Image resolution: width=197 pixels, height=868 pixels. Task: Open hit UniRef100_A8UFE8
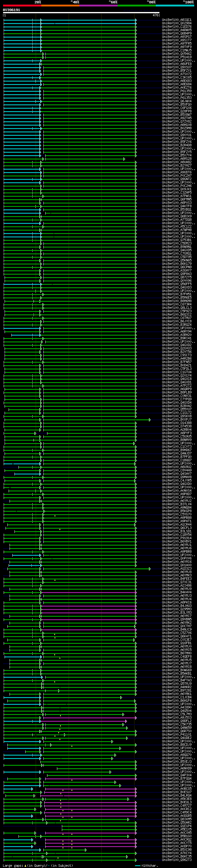click(176, 64)
